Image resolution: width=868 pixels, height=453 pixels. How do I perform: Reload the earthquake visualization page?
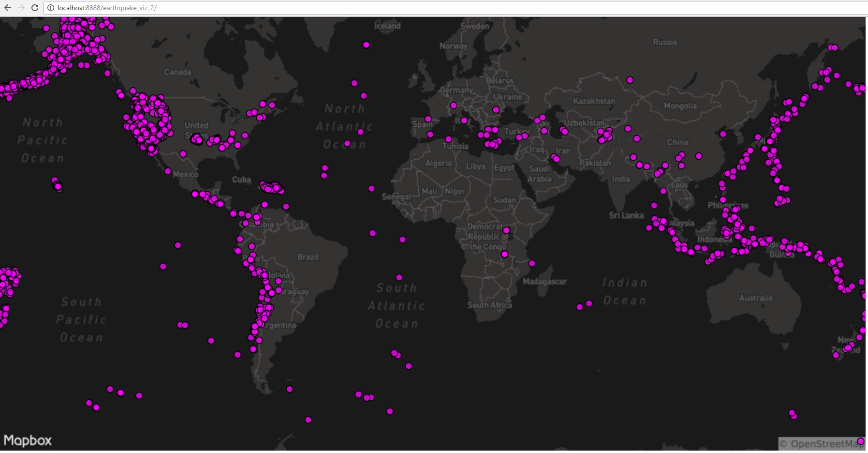point(34,8)
